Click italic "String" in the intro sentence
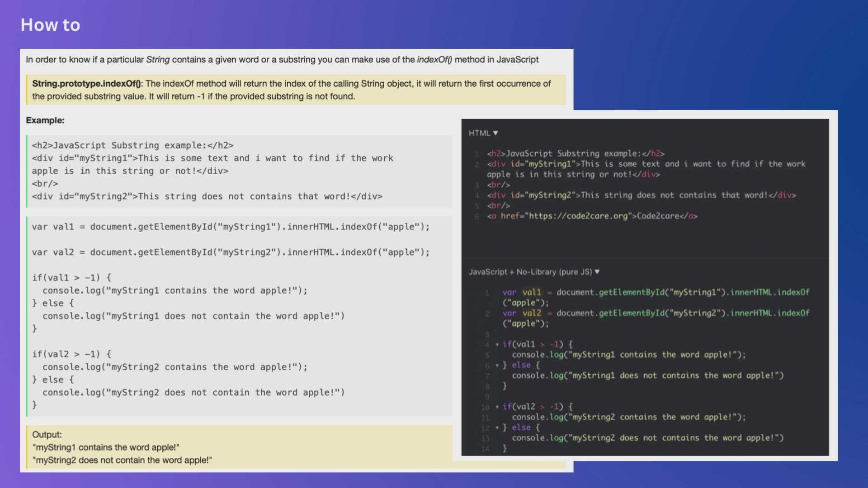 (x=158, y=60)
